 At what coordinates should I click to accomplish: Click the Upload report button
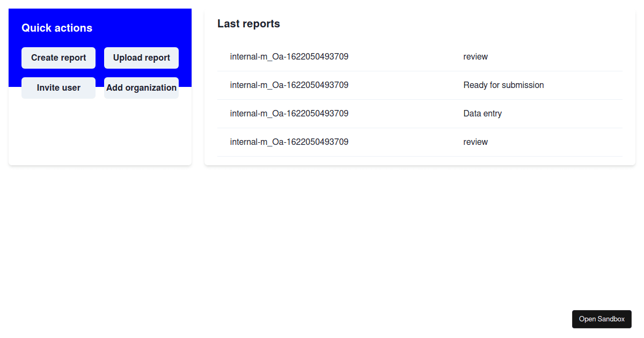coord(141,57)
